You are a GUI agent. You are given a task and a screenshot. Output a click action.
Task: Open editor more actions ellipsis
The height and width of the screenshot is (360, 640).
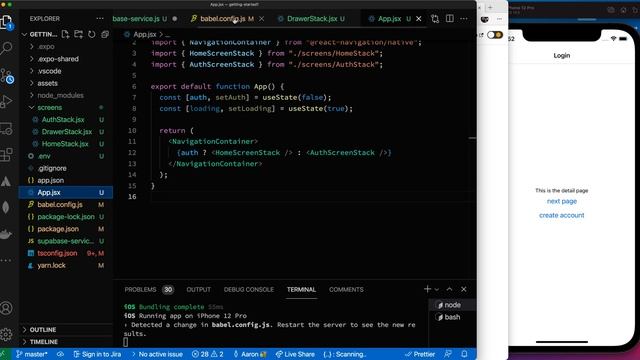[x=464, y=19]
